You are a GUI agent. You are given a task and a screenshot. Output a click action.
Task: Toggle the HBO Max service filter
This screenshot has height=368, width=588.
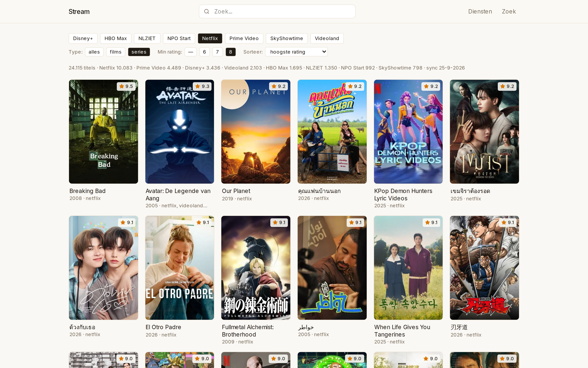point(116,38)
